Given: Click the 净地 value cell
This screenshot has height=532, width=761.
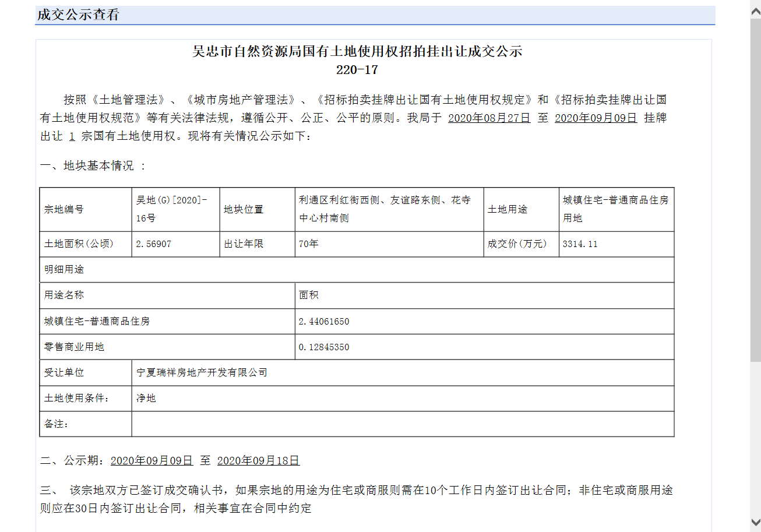Looking at the screenshot, I should [x=403, y=399].
